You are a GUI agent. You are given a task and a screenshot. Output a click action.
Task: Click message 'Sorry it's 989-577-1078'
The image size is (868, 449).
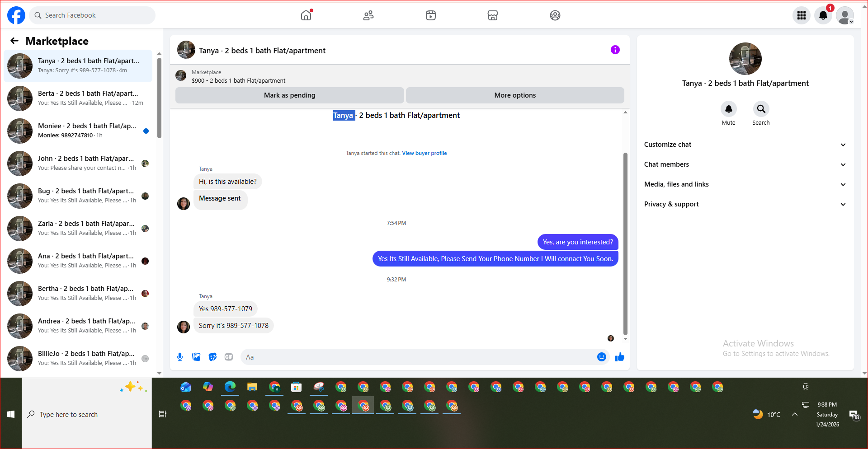click(x=233, y=326)
